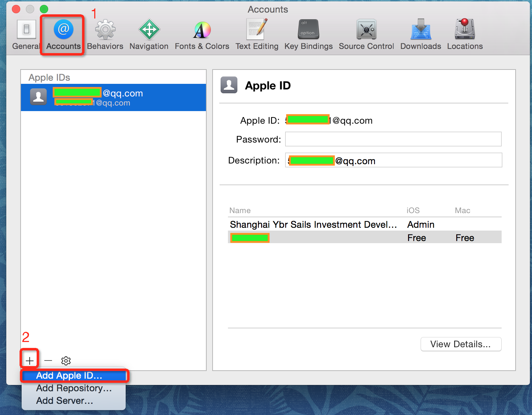Open the Behaviors gear preferences

point(105,35)
